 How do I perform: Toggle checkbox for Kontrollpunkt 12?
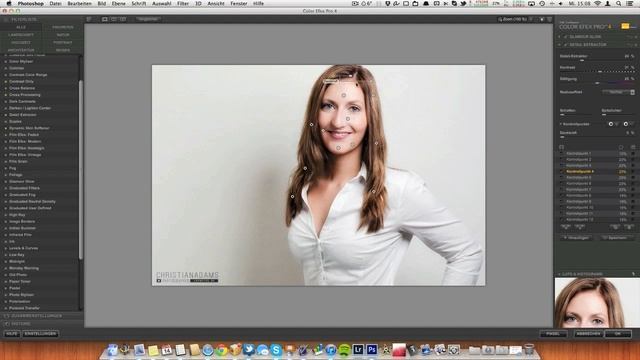pos(562,220)
